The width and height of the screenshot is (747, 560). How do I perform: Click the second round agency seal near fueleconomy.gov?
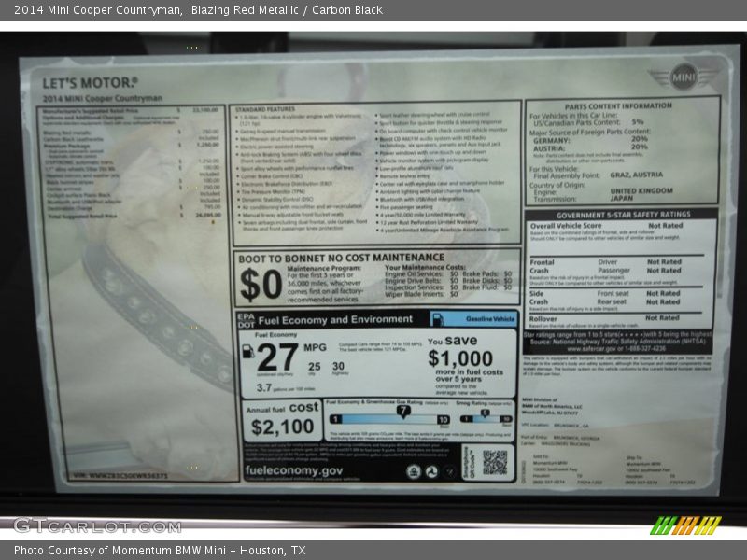point(431,471)
